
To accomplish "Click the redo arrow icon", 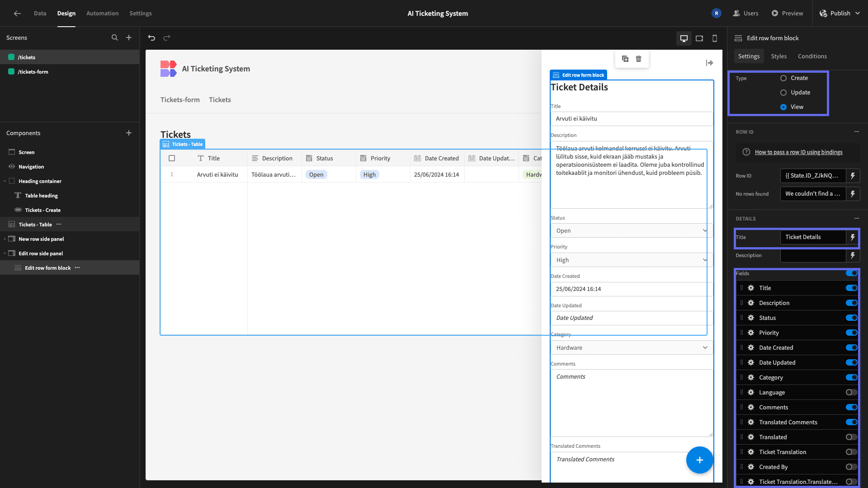I will coord(167,38).
